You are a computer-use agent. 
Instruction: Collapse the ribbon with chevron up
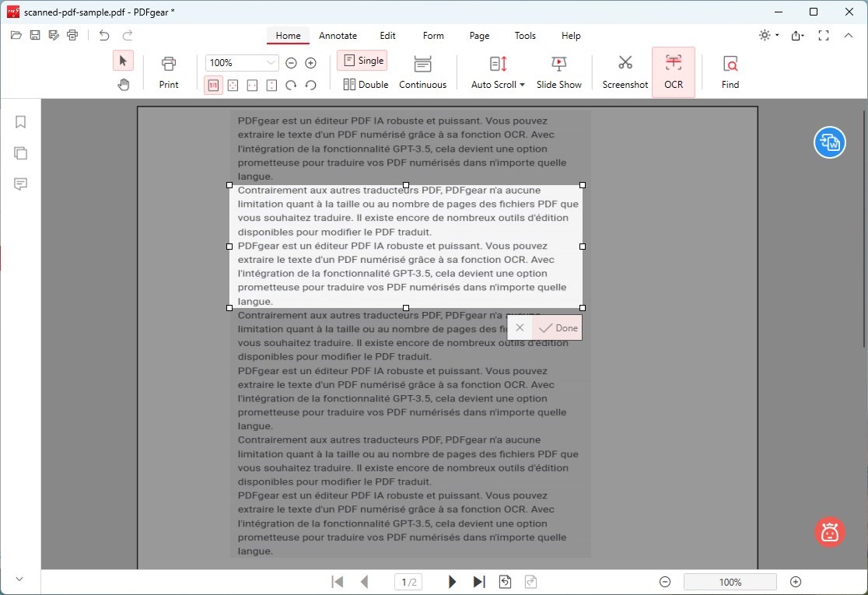click(849, 36)
